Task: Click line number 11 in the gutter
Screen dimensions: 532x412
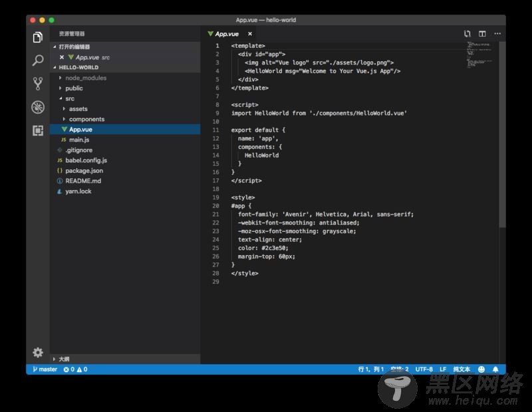Action: (x=215, y=130)
